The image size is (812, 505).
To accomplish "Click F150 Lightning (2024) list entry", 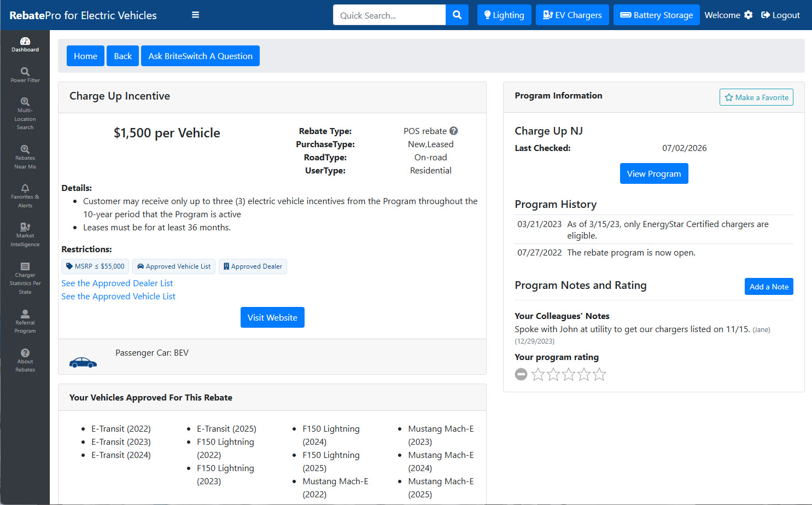I will point(331,436).
